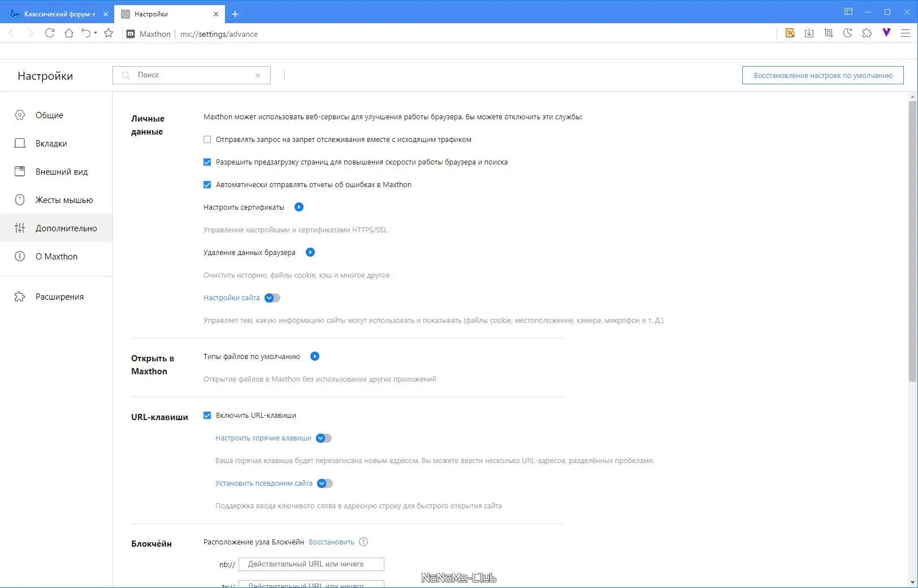Screen dimensions: 918x588
Task: Reload the page with the refresh icon
Action: tap(50, 33)
